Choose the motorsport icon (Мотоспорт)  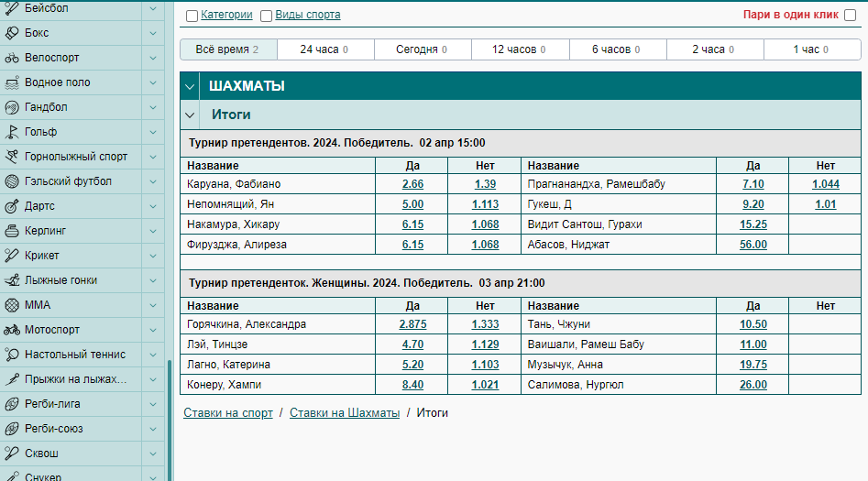pyautogui.click(x=12, y=330)
